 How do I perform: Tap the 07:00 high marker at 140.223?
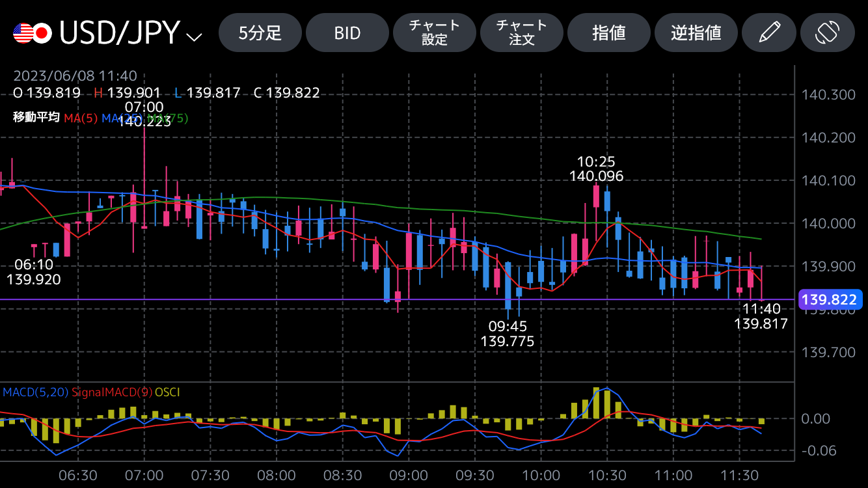(144, 114)
